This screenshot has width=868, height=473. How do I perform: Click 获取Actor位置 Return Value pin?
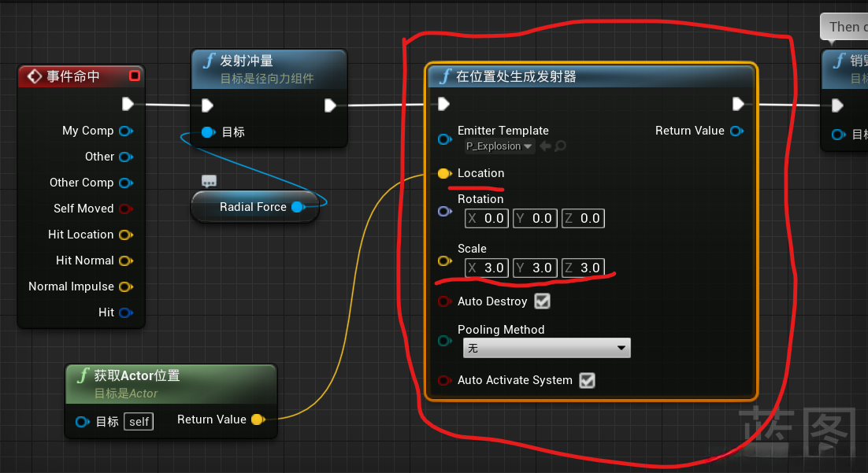[258, 419]
